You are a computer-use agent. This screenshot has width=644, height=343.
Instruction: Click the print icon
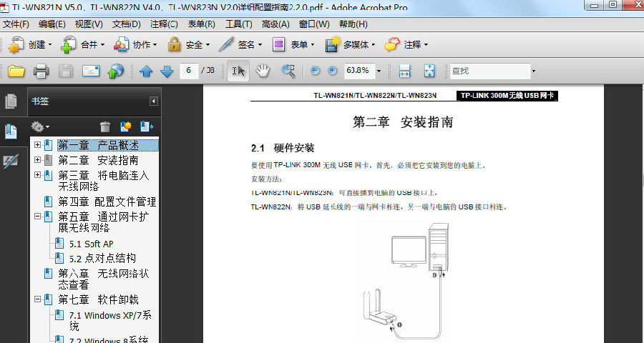[x=41, y=71]
